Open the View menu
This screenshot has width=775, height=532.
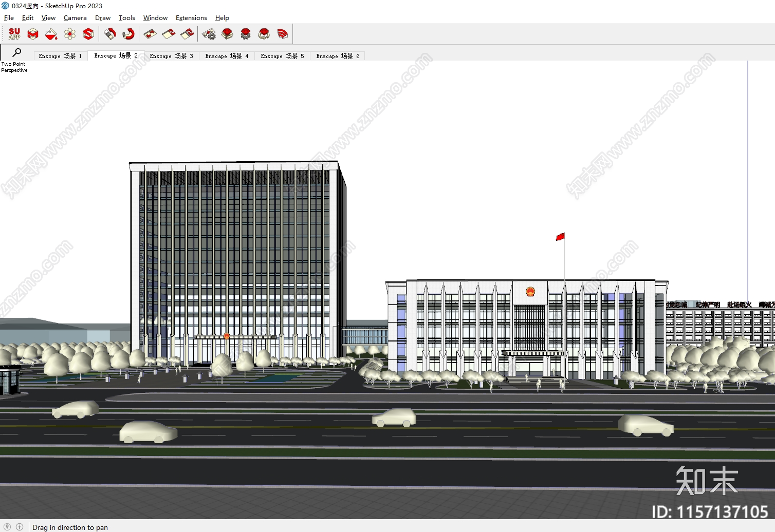(48, 17)
